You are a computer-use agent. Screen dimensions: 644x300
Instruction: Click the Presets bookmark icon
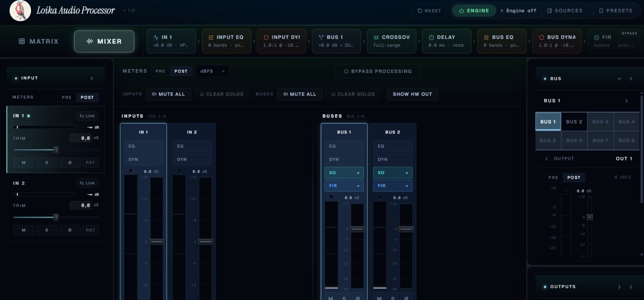[601, 11]
